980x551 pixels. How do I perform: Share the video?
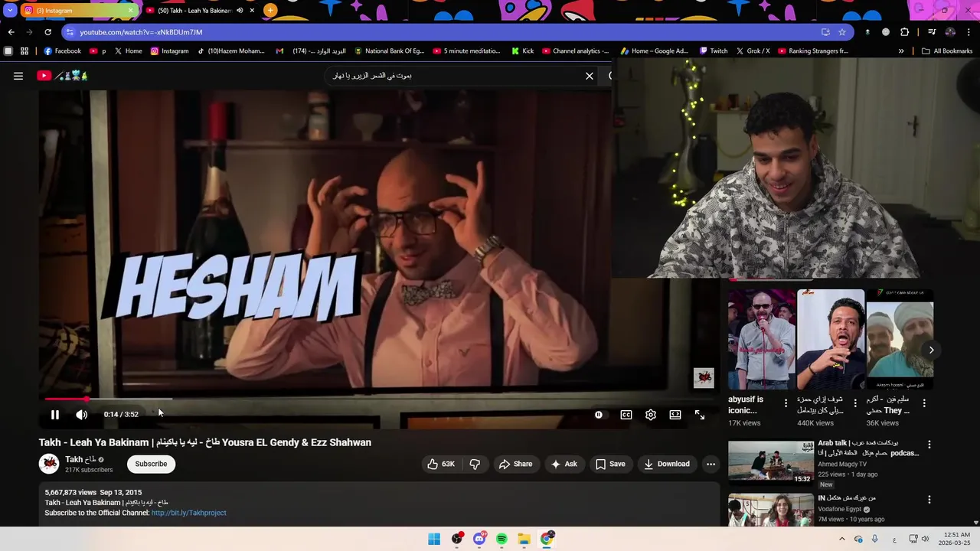click(x=515, y=464)
